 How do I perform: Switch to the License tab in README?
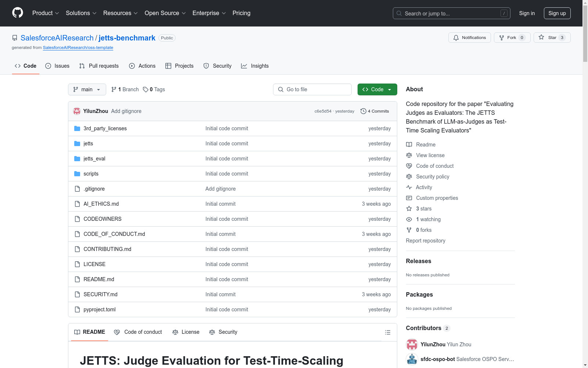186,332
